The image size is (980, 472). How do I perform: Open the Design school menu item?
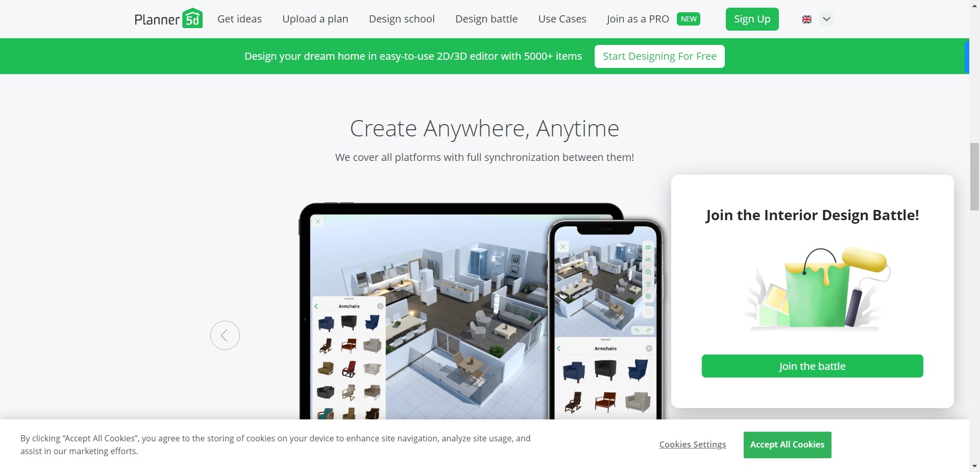pos(402,19)
